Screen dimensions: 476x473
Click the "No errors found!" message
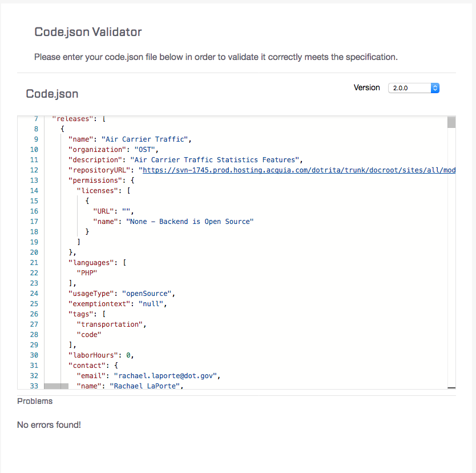49,425
